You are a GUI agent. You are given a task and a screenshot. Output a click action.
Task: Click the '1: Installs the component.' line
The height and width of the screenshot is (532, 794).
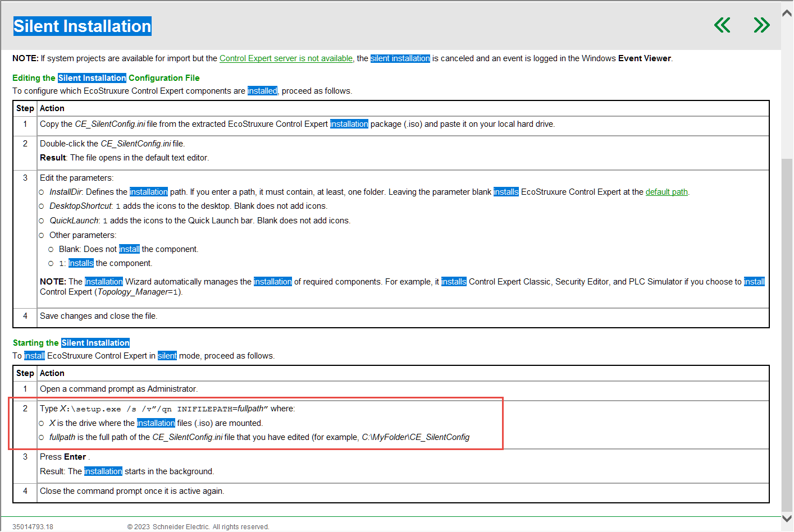point(106,263)
